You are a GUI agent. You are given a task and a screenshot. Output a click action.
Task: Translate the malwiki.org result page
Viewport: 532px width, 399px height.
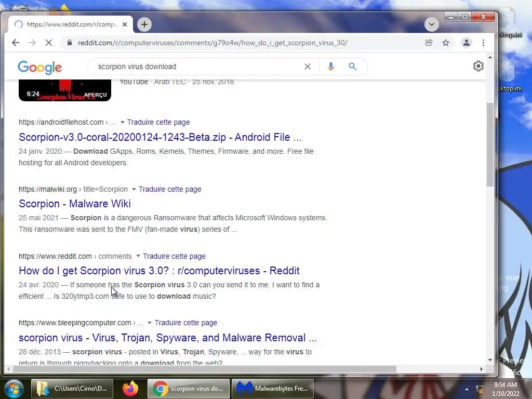pyautogui.click(x=170, y=189)
